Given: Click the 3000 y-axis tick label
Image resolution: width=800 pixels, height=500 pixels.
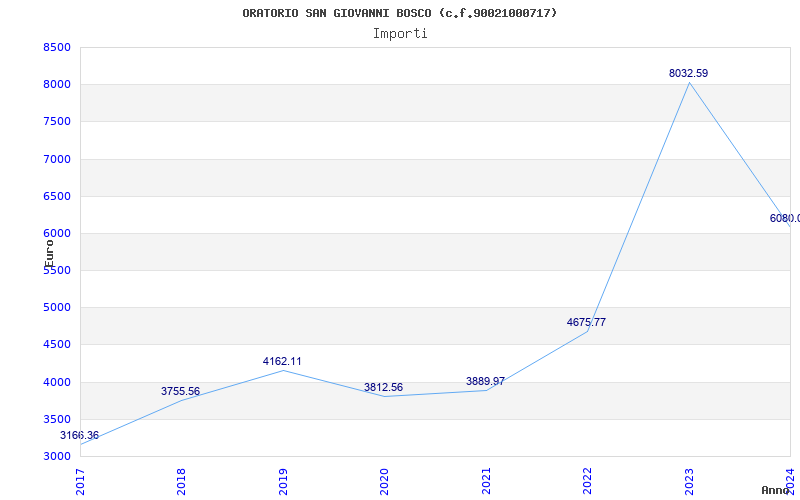Looking at the screenshot, I should (x=57, y=457).
